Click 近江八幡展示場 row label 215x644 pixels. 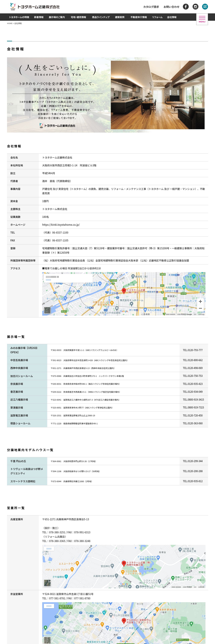click(x=19, y=400)
